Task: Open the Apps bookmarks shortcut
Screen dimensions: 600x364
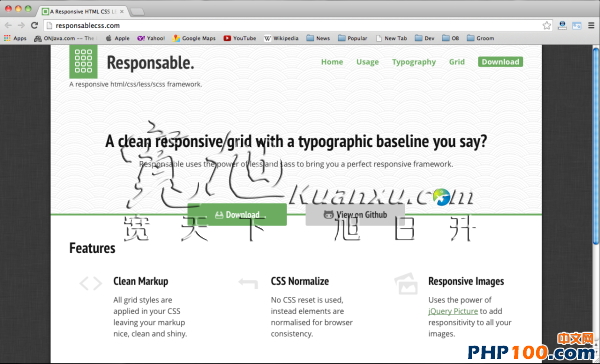Action: click(x=15, y=38)
